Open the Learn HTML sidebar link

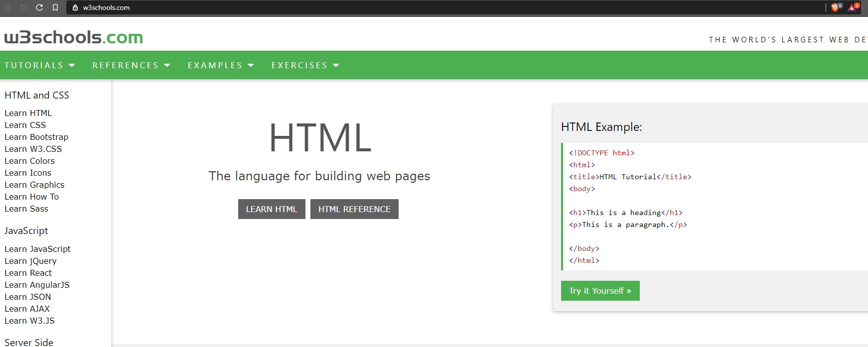coord(28,113)
